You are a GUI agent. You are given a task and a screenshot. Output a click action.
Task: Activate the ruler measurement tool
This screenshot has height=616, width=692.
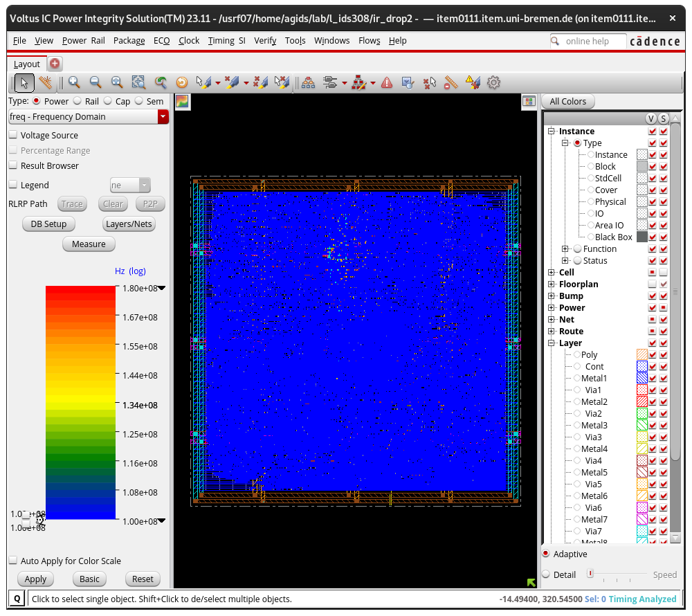click(46, 82)
